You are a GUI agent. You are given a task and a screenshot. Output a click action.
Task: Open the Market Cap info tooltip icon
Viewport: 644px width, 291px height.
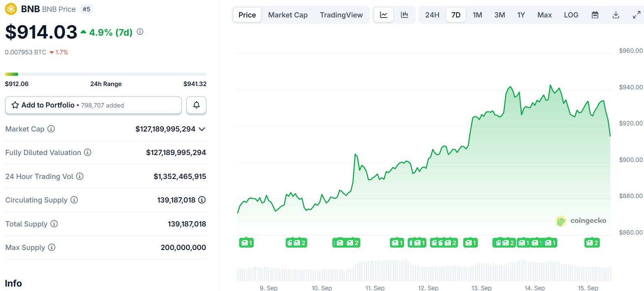click(51, 129)
